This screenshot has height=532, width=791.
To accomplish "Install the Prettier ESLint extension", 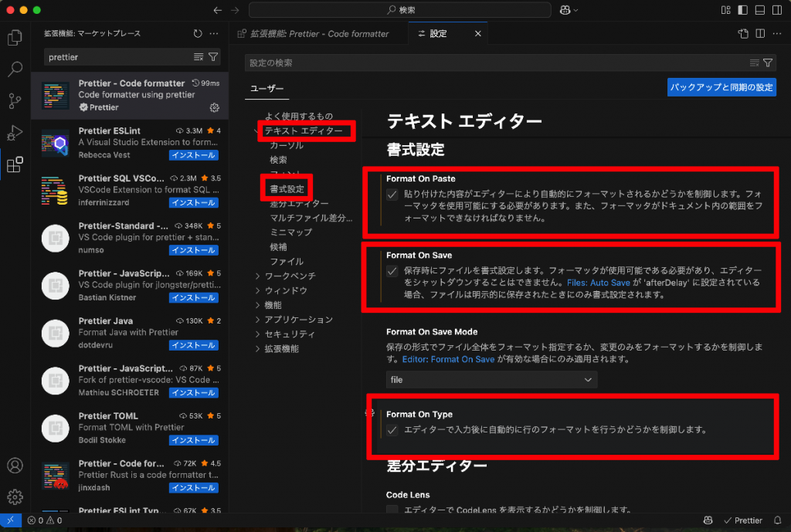I will (x=194, y=155).
